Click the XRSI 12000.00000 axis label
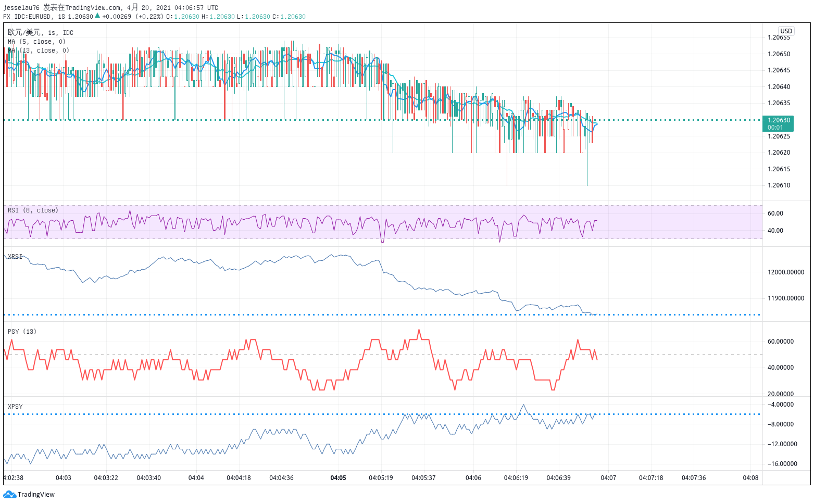814x504 pixels. [785, 272]
